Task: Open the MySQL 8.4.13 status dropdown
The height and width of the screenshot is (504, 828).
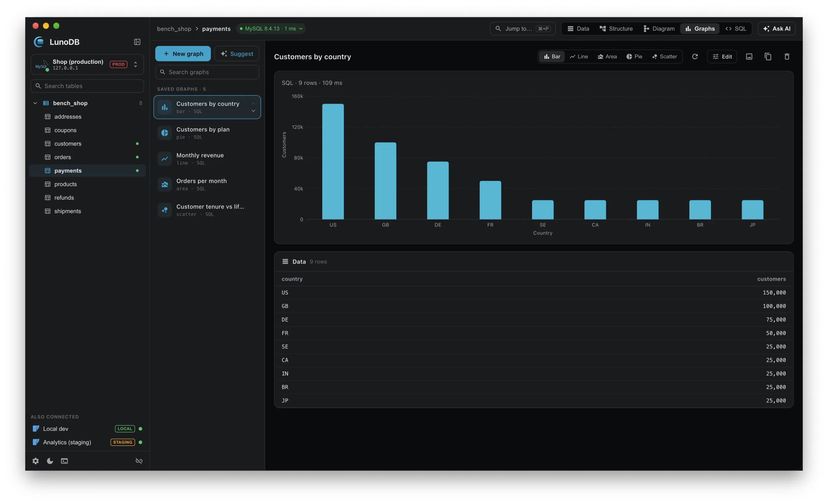Action: click(271, 29)
